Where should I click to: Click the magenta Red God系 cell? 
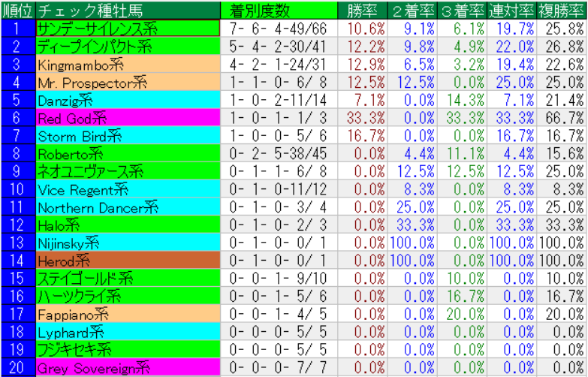coord(128,118)
